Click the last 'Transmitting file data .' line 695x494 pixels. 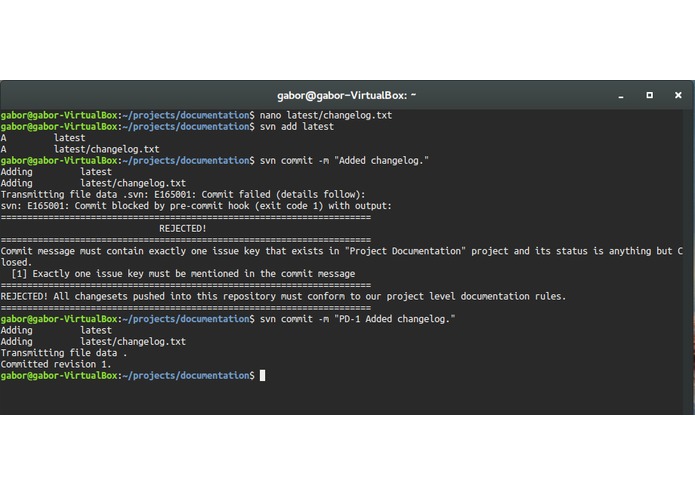[x=64, y=353]
